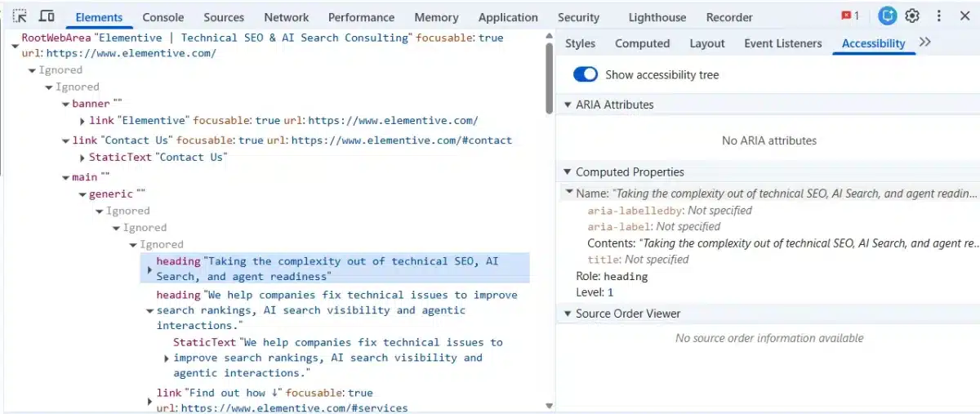Collapse the "We help companies" heading arrow
This screenshot has width=980, height=414.
(149, 311)
